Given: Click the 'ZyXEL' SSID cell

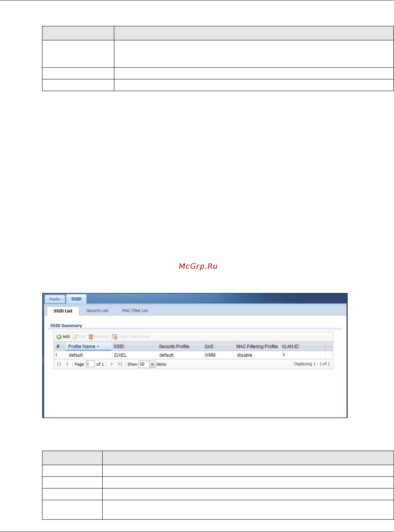Looking at the screenshot, I should (120, 355).
